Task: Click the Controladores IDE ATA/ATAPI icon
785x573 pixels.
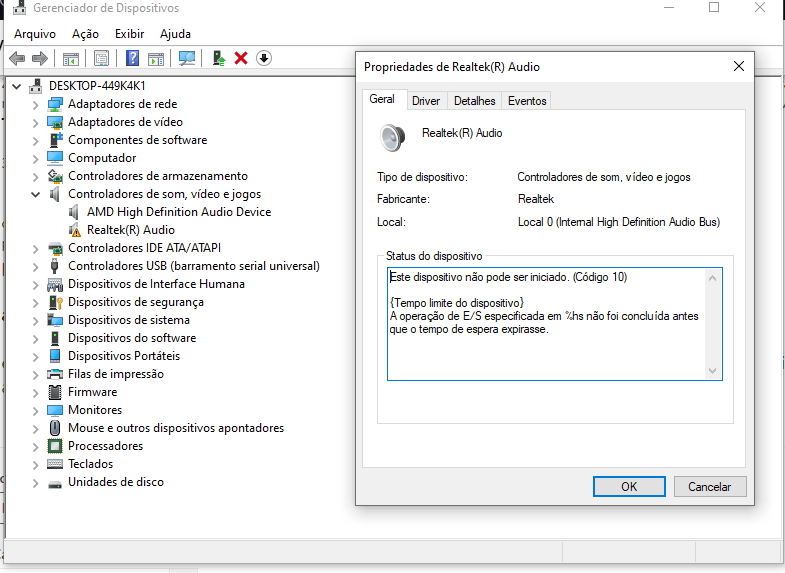Action: click(x=55, y=248)
